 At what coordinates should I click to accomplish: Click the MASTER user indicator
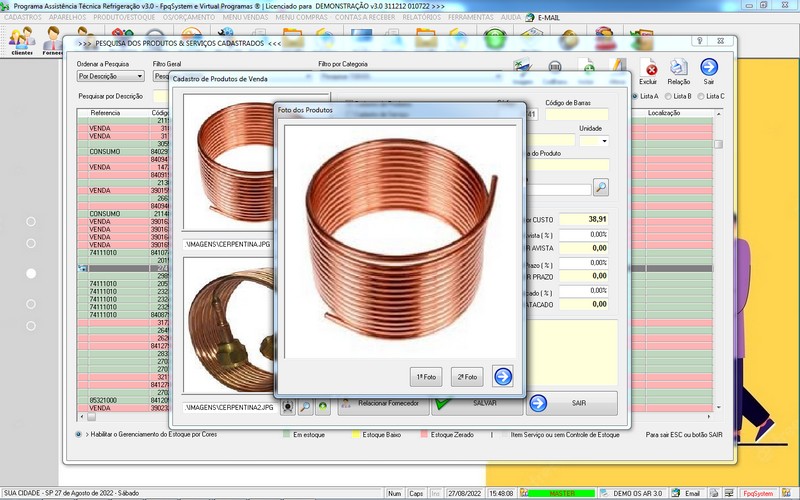(x=561, y=493)
